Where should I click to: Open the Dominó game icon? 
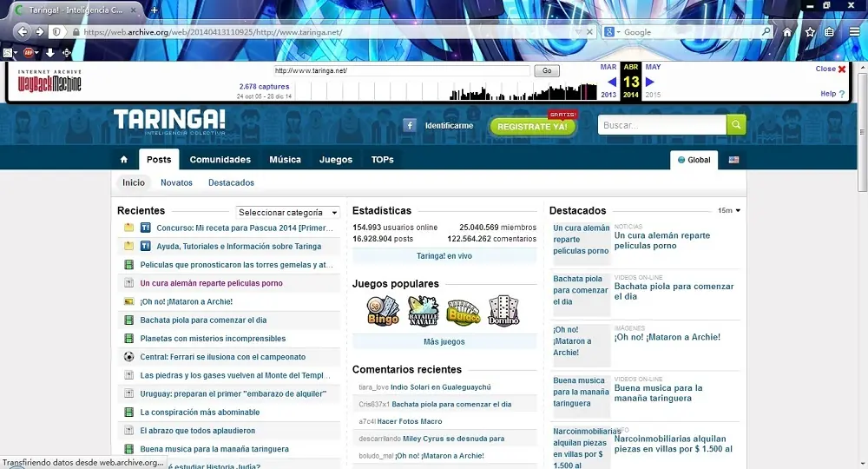503,311
